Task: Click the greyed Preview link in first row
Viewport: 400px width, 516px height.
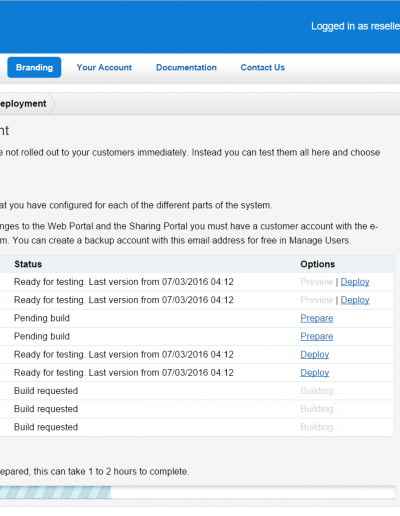Action: tap(316, 282)
